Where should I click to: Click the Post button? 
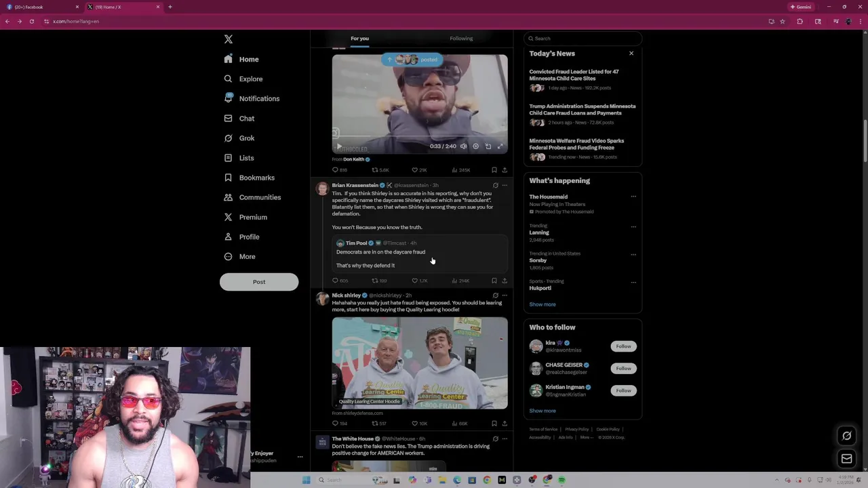(x=259, y=282)
